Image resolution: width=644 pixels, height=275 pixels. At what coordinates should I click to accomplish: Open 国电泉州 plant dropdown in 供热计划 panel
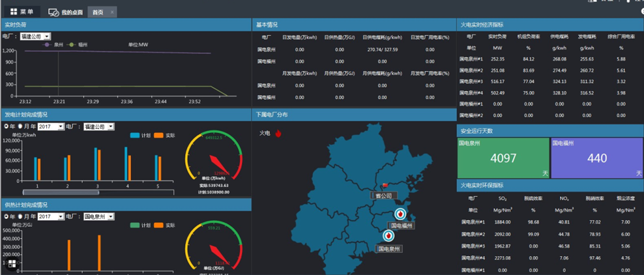[98, 216]
